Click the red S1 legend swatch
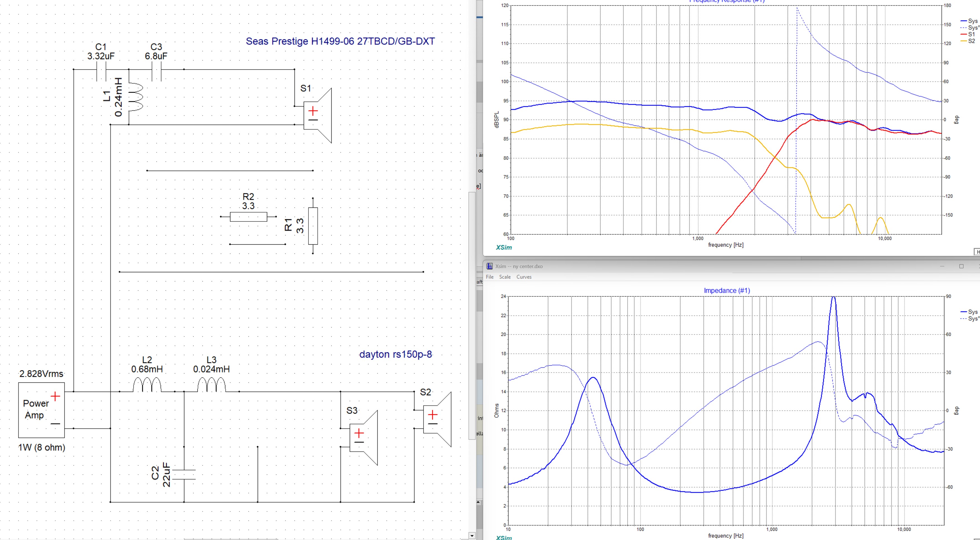The image size is (980, 540). tap(964, 34)
